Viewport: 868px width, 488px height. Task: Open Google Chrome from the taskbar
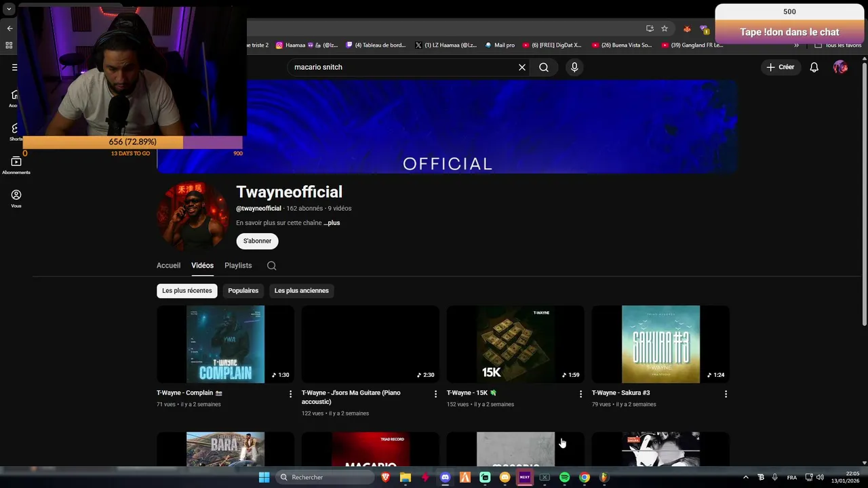pyautogui.click(x=585, y=477)
